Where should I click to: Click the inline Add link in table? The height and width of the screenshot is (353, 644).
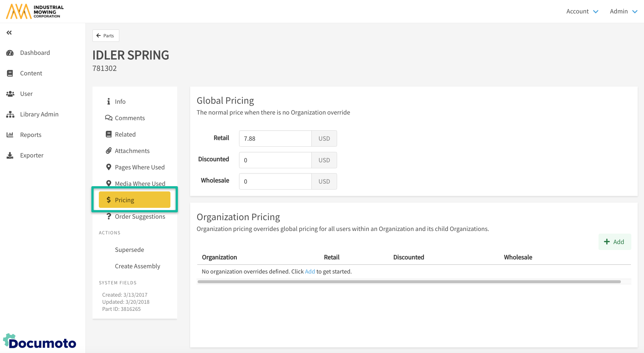(x=310, y=272)
